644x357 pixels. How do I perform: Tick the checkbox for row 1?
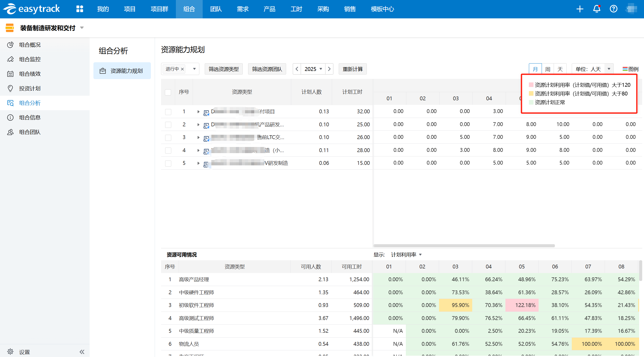[168, 112]
